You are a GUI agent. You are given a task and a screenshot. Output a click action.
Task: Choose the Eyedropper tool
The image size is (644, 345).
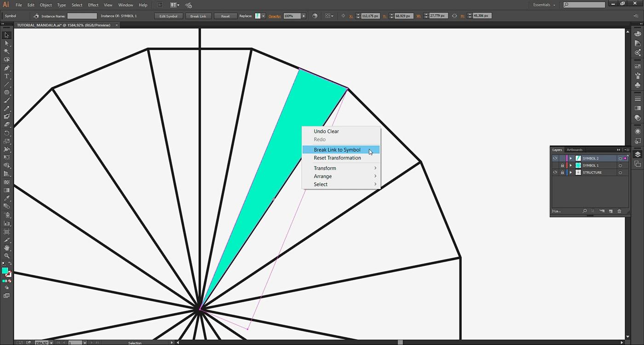[x=6, y=199]
